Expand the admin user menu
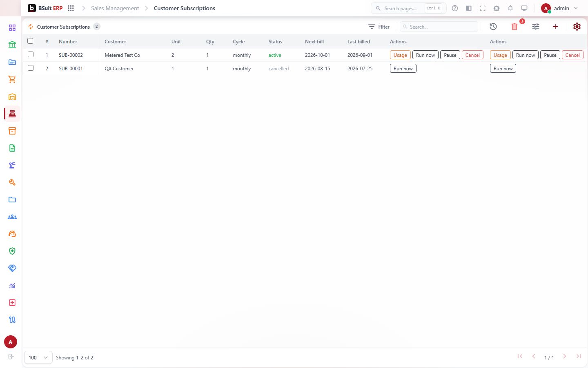This screenshot has height=368, width=588. coord(559,8)
